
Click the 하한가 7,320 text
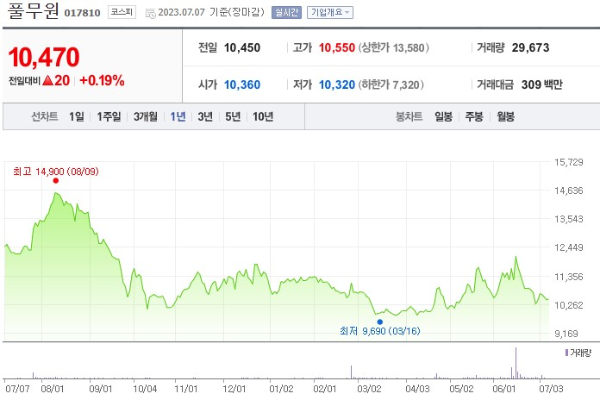[x=391, y=85]
